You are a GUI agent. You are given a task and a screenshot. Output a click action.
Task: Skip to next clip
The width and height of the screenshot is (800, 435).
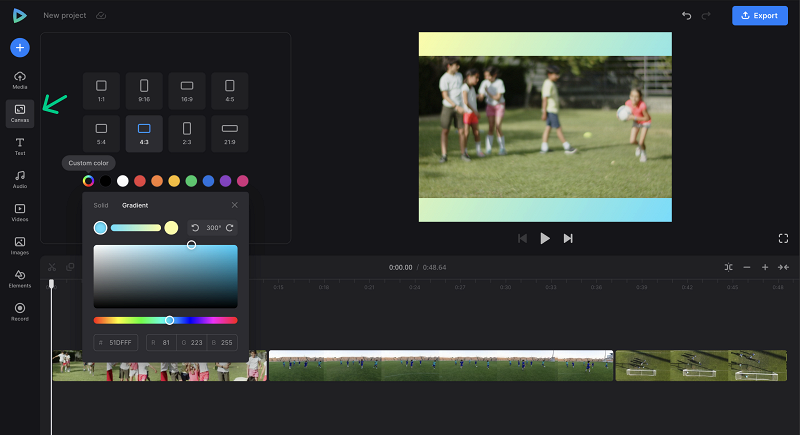click(x=568, y=239)
